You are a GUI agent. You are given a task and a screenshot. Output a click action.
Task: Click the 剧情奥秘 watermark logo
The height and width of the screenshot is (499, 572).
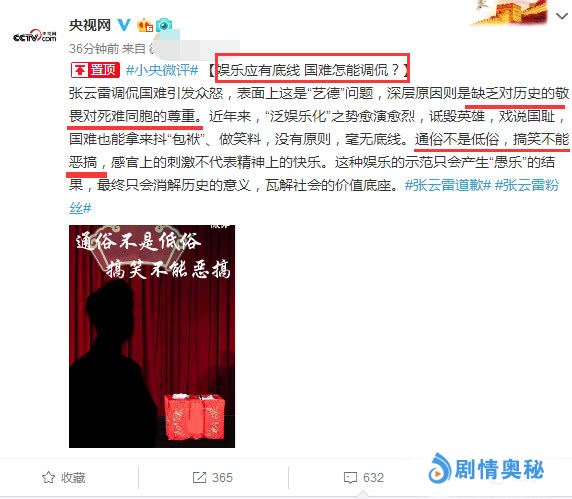coord(486,469)
